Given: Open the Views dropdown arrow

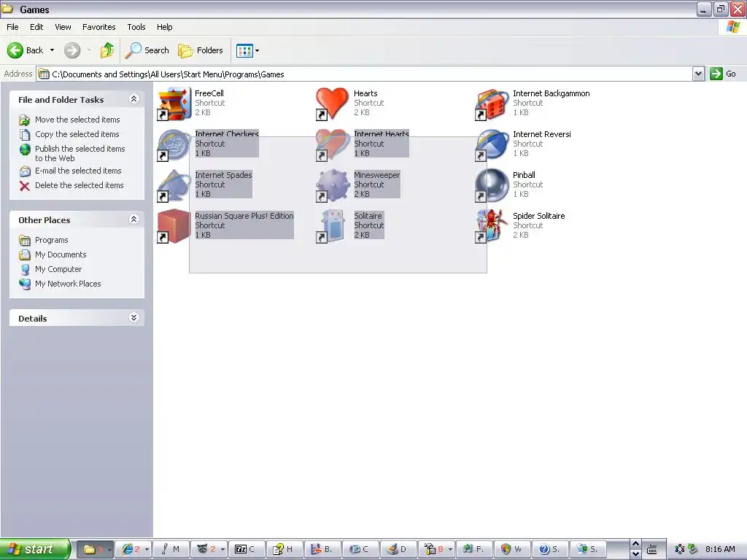Looking at the screenshot, I should tap(258, 50).
